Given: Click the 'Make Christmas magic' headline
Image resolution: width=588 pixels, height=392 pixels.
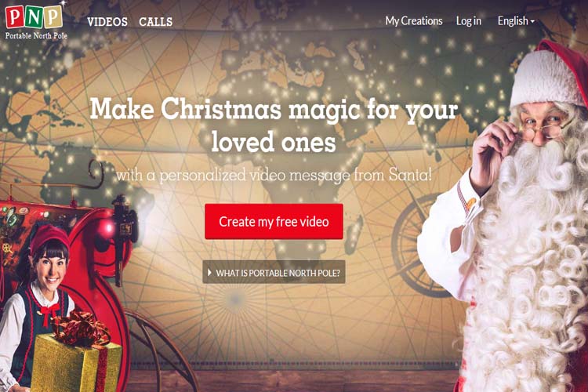Looking at the screenshot, I should click(274, 125).
